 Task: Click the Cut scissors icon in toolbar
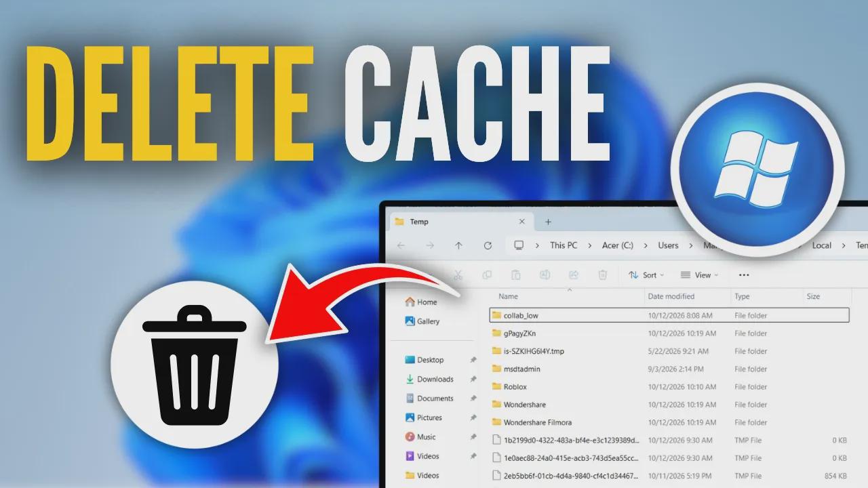click(x=458, y=275)
